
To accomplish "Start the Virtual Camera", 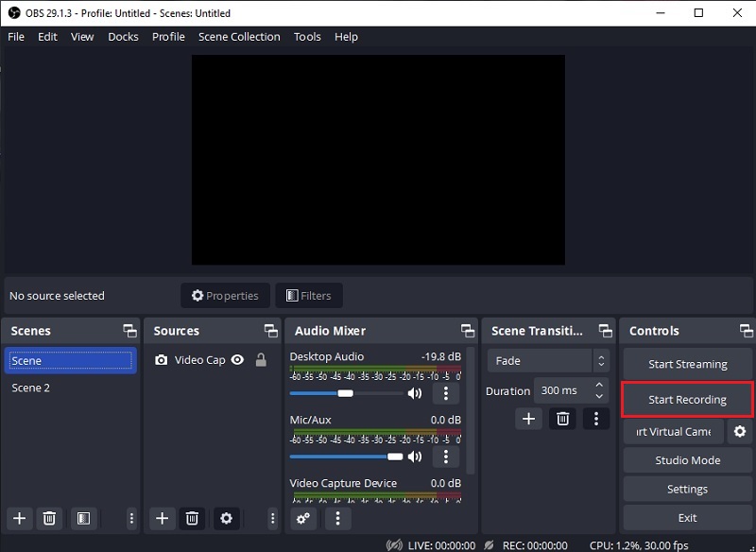I will [x=674, y=431].
